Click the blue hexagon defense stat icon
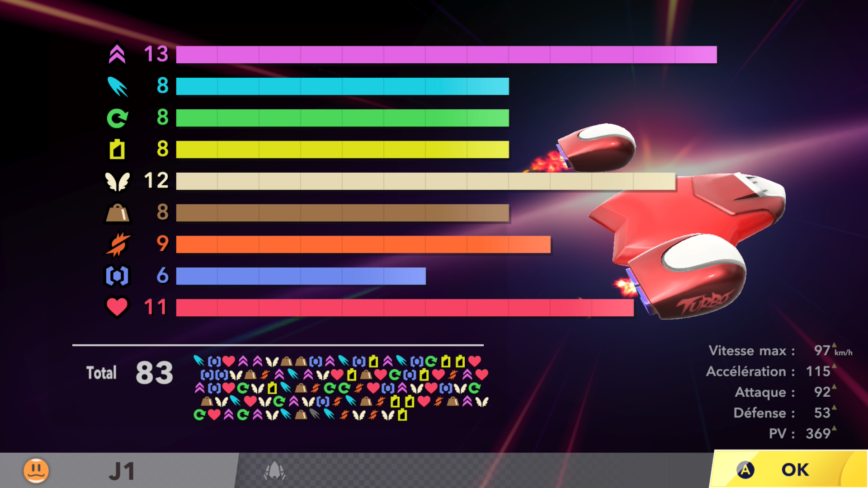The width and height of the screenshot is (868, 488). [x=117, y=276]
